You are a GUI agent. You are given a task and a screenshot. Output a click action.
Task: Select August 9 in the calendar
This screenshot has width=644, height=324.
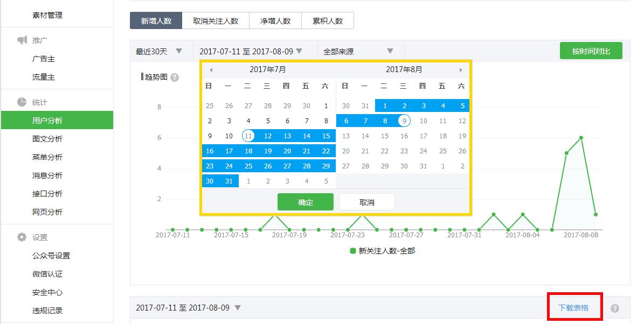[403, 121]
